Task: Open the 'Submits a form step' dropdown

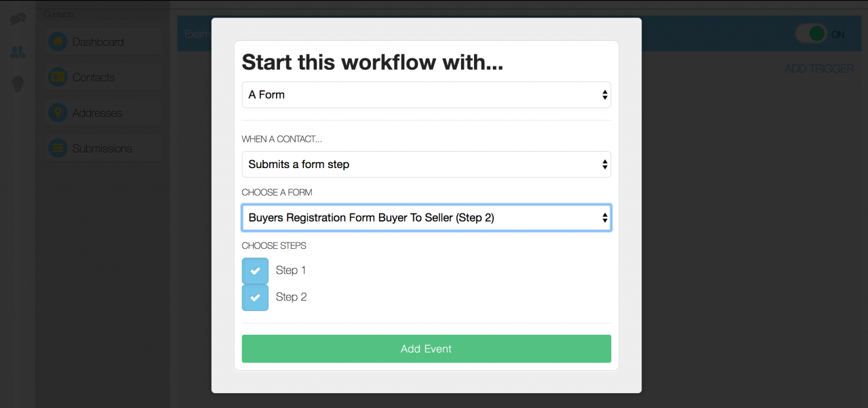Action: click(x=426, y=164)
